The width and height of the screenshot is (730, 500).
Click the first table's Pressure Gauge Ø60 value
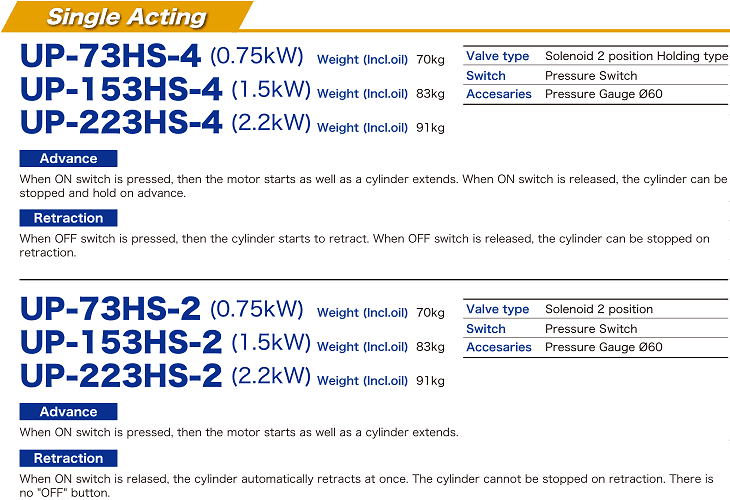pos(603,95)
